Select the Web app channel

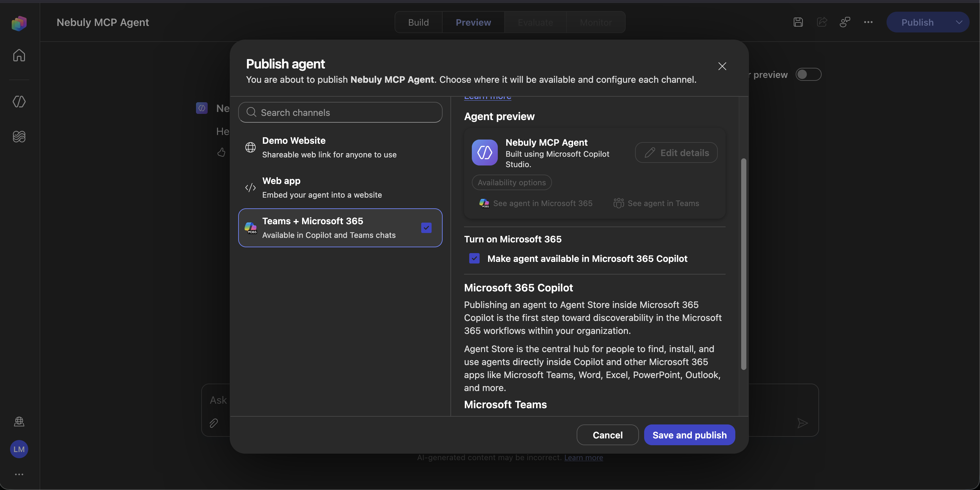coord(340,188)
